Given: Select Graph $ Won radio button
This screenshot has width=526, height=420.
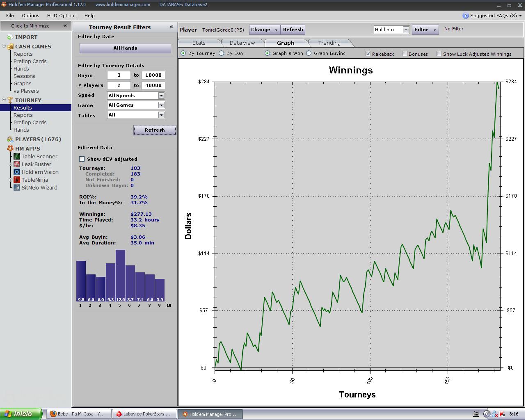Looking at the screenshot, I should coord(268,53).
